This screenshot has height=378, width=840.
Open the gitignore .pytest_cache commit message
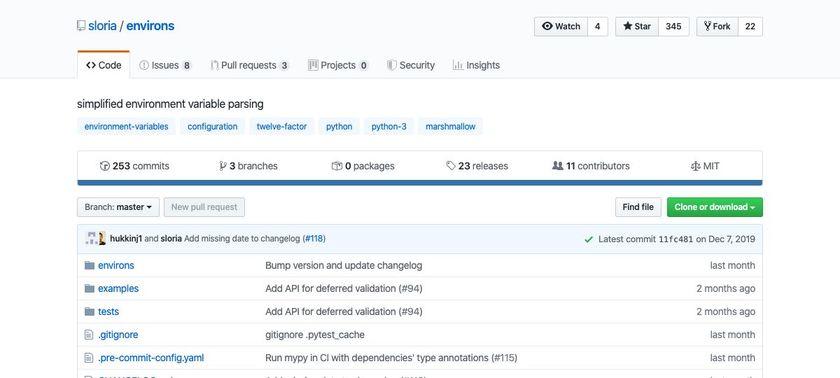[x=314, y=335]
